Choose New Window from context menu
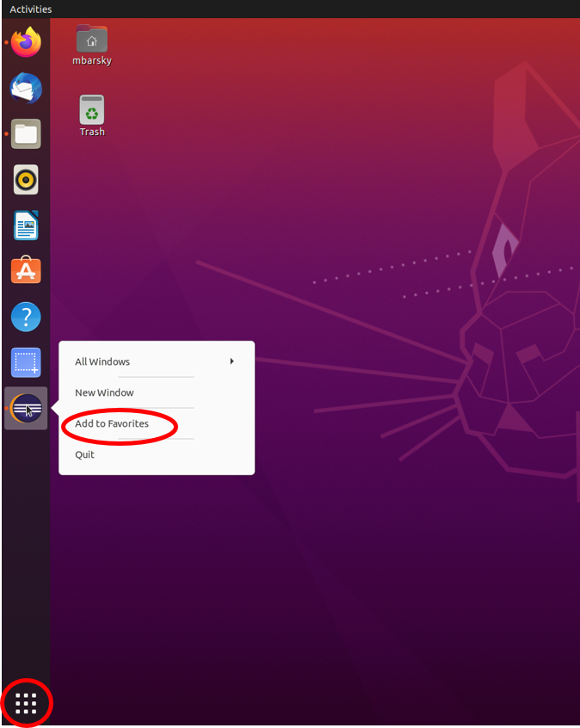 click(x=157, y=392)
